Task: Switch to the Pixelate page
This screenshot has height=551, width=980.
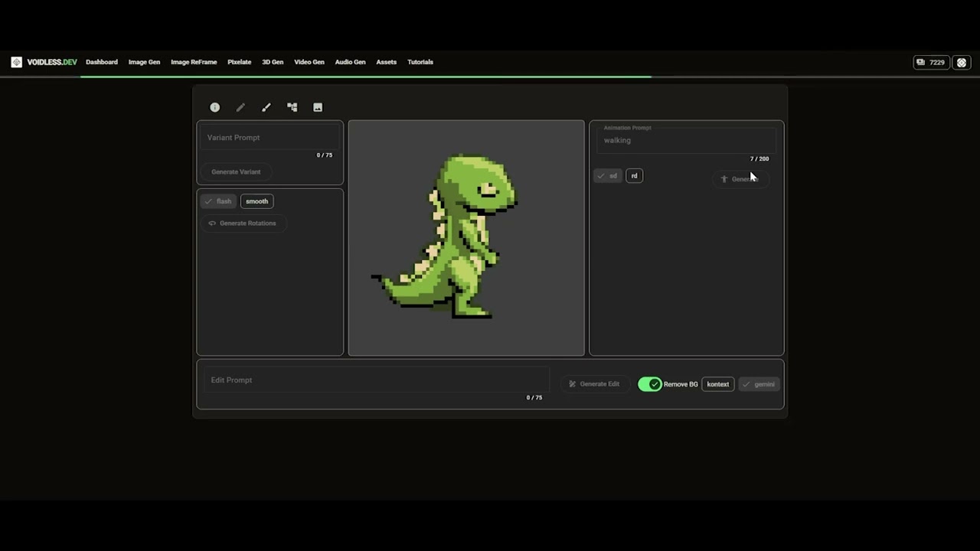Action: coord(240,62)
